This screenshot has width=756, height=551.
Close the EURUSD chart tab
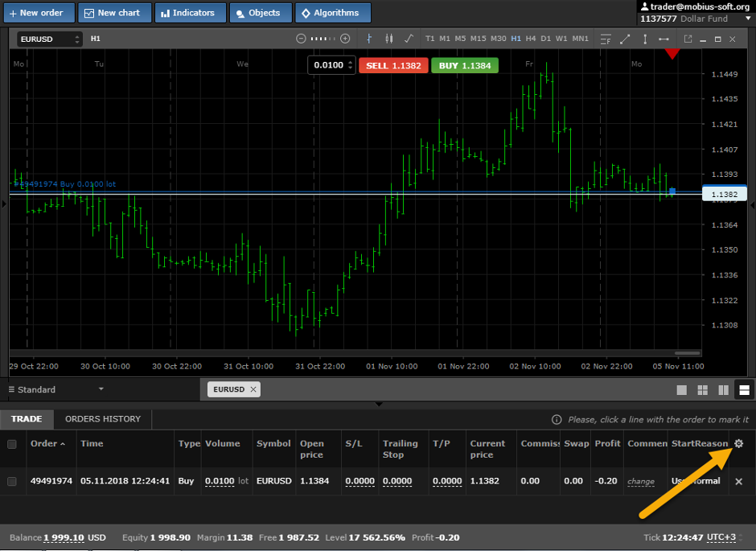pos(253,389)
